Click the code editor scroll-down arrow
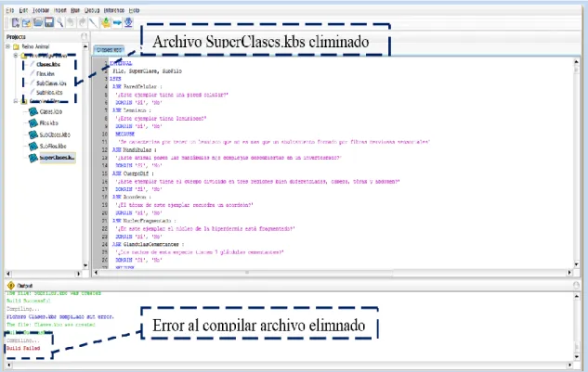Screen dimensions: 588x372 (x=576, y=264)
